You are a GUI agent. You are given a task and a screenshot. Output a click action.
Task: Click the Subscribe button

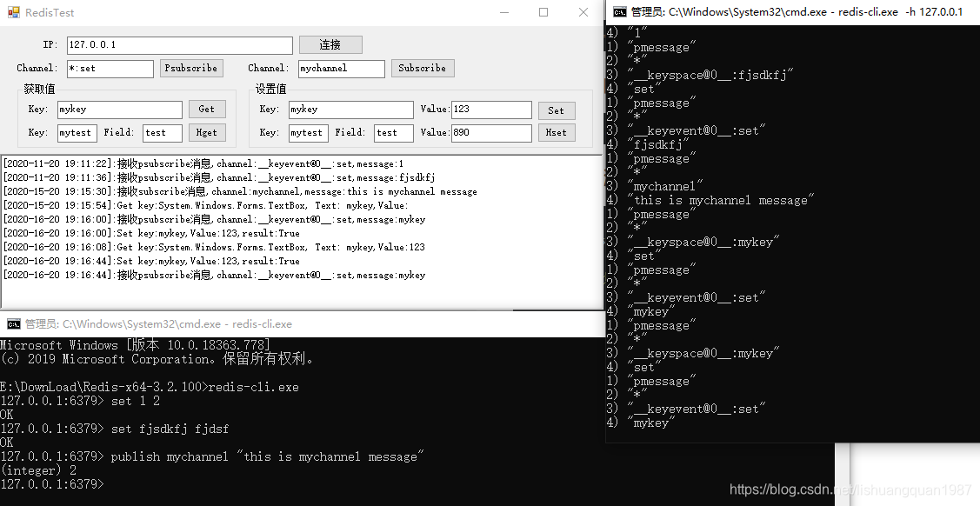tap(422, 68)
